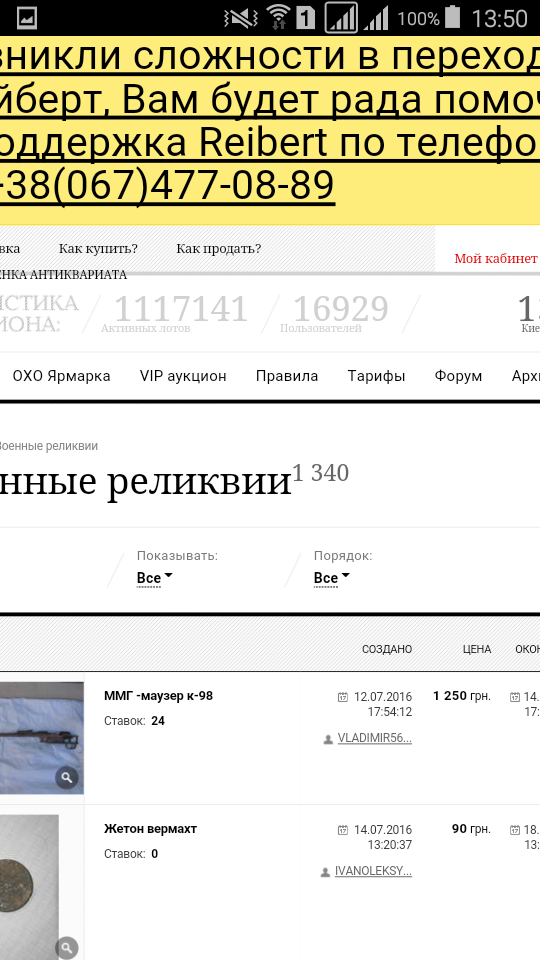Tap the magnifier icon on Mauser thumbnail
This screenshot has height=960, width=540.
tap(67, 778)
